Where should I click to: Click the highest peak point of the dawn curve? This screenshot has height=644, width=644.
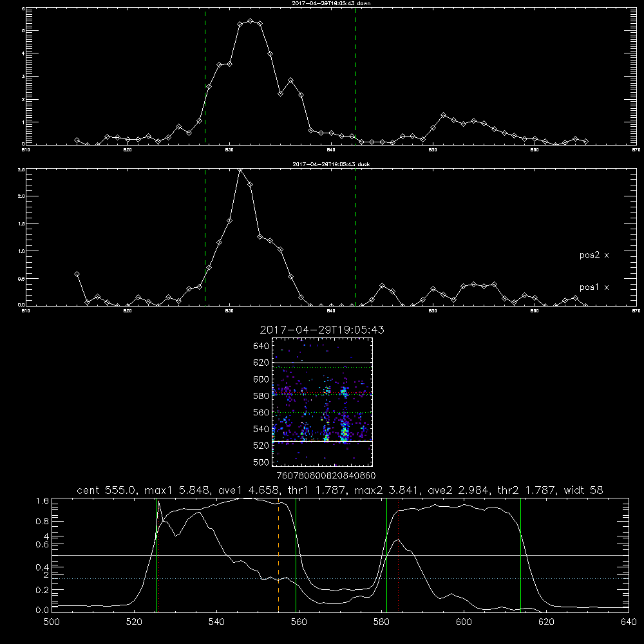[250, 21]
